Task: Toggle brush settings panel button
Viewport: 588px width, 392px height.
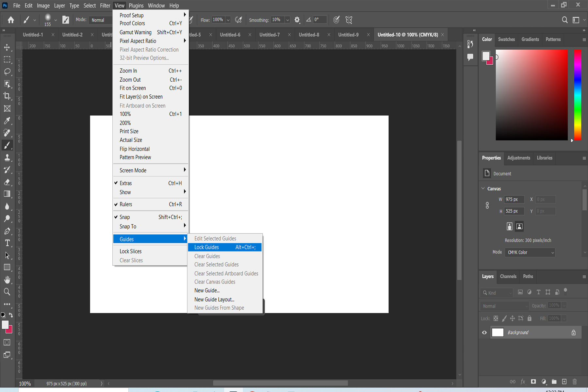Action: tap(66, 20)
